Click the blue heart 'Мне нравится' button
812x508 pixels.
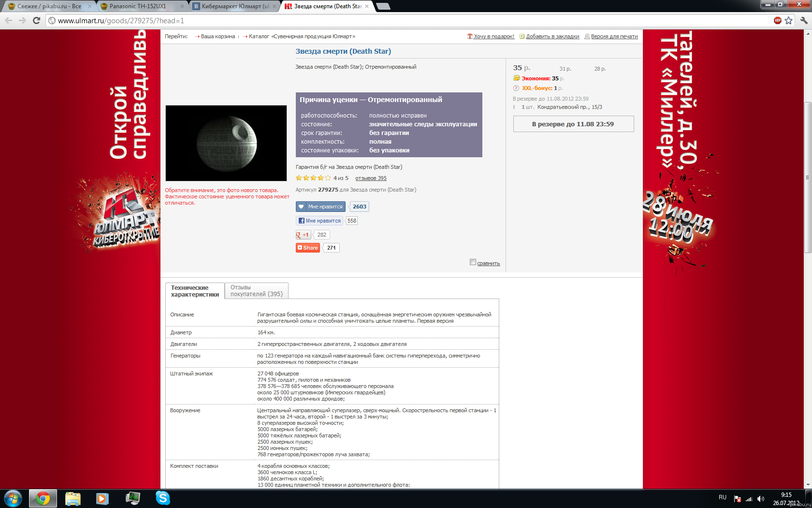tap(320, 207)
